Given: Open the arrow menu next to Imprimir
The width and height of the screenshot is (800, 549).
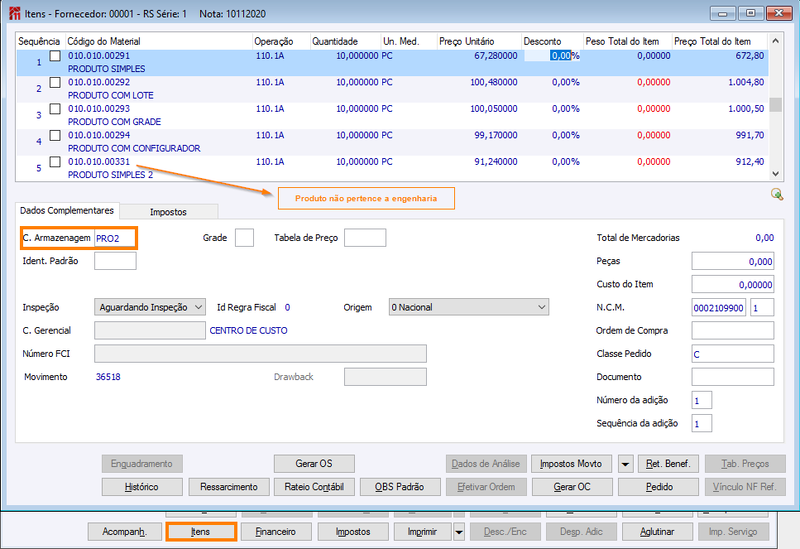Looking at the screenshot, I should tap(459, 532).
